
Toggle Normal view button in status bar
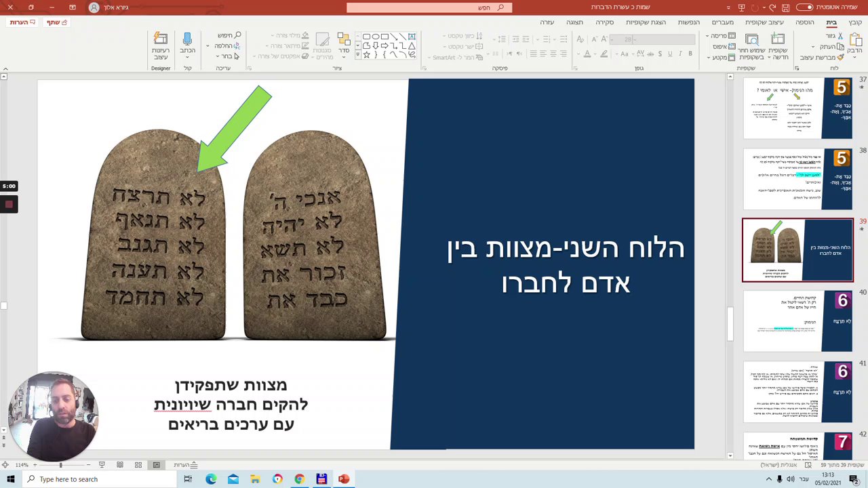[156, 465]
